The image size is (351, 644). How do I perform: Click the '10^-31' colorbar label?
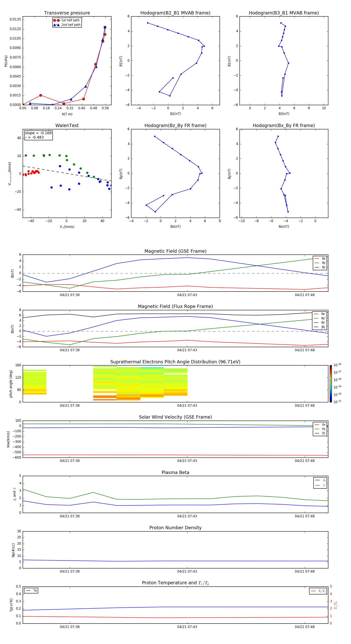click(337, 402)
